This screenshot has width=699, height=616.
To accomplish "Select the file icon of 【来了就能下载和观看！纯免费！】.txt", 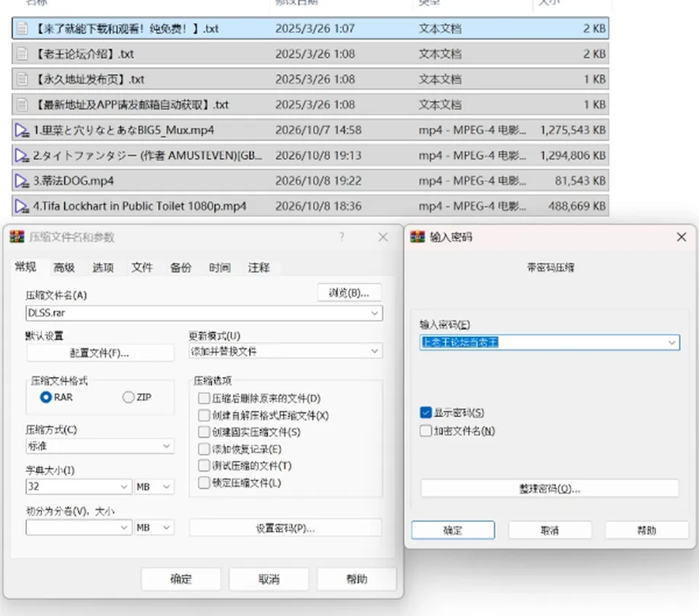I will click(21, 28).
